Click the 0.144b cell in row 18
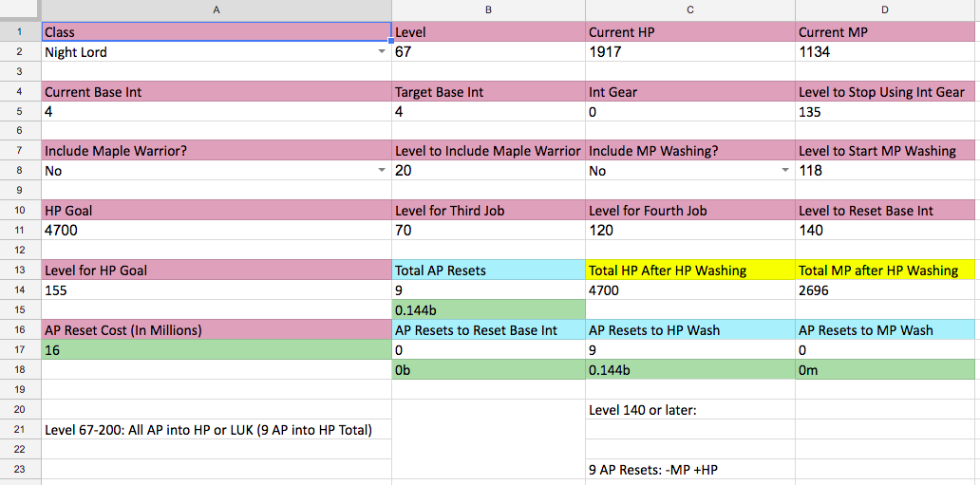 tap(690, 369)
